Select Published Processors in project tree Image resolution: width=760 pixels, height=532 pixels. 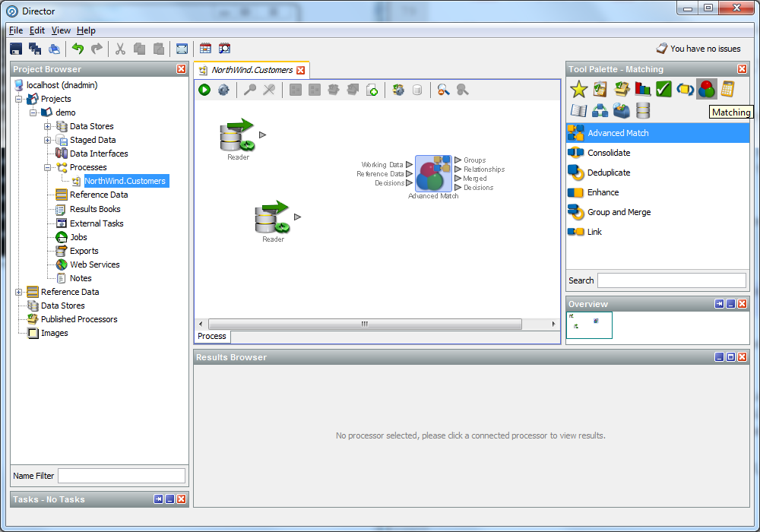pyautogui.click(x=79, y=319)
